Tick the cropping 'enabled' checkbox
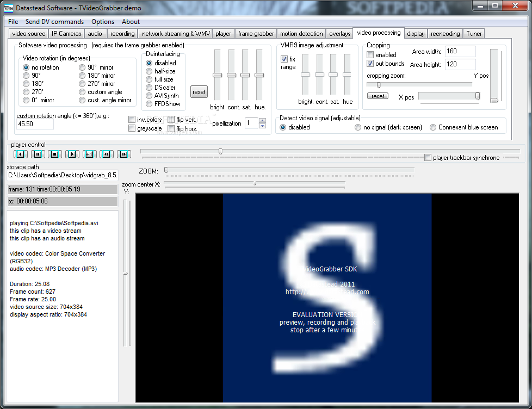Screen dimensions: 532x409 (x=370, y=54)
